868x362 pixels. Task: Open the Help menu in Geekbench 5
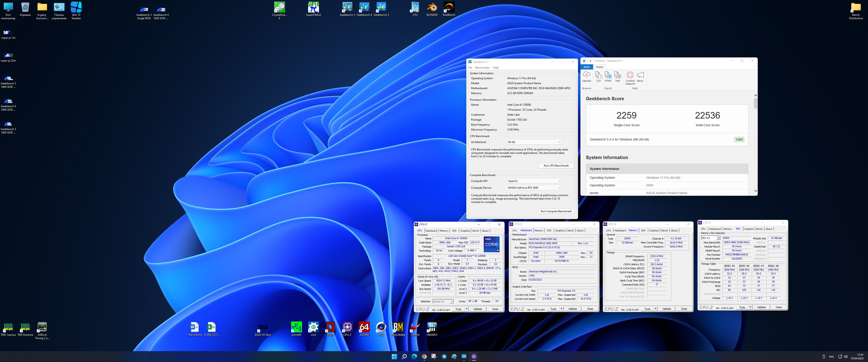coord(496,67)
